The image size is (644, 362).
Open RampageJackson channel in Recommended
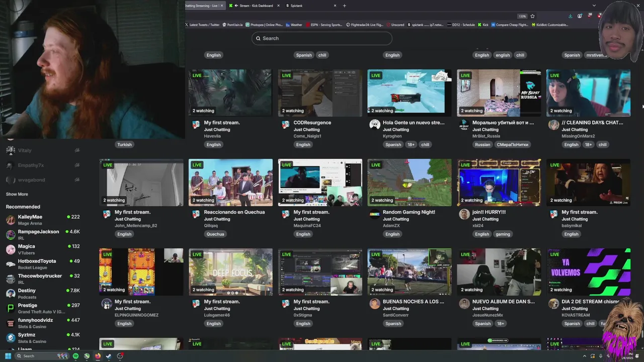click(x=43, y=234)
